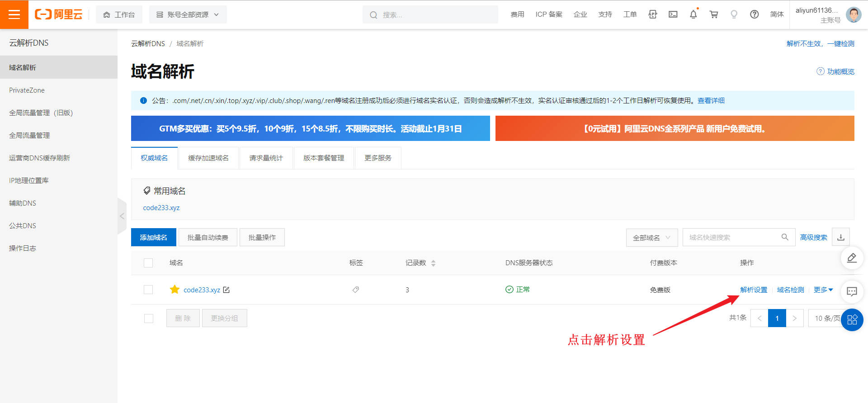This screenshot has height=403, width=868.
Task: Switch to the 请求量统计 tab
Action: point(266,158)
